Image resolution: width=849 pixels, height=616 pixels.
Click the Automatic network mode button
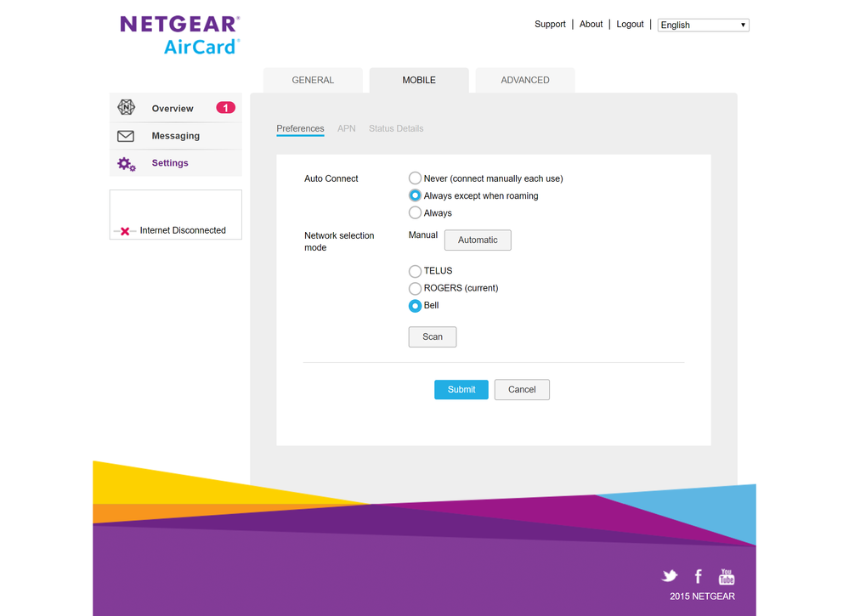click(x=478, y=240)
